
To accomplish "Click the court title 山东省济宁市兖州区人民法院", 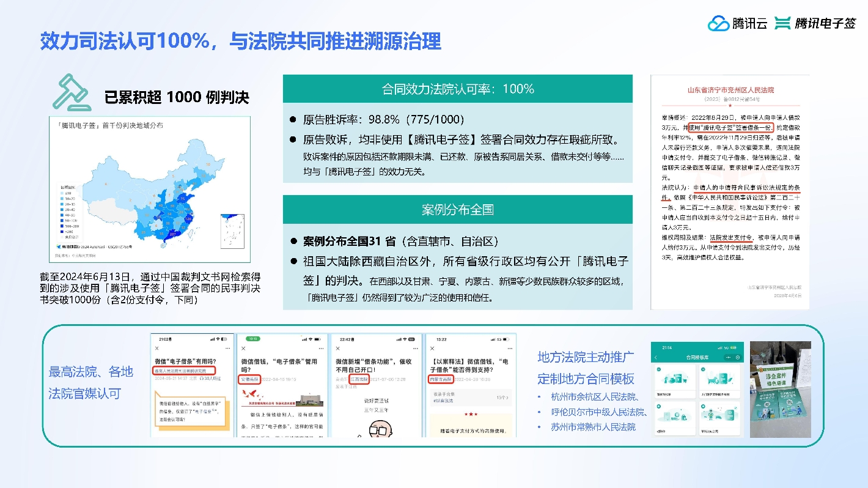I will tap(731, 90).
